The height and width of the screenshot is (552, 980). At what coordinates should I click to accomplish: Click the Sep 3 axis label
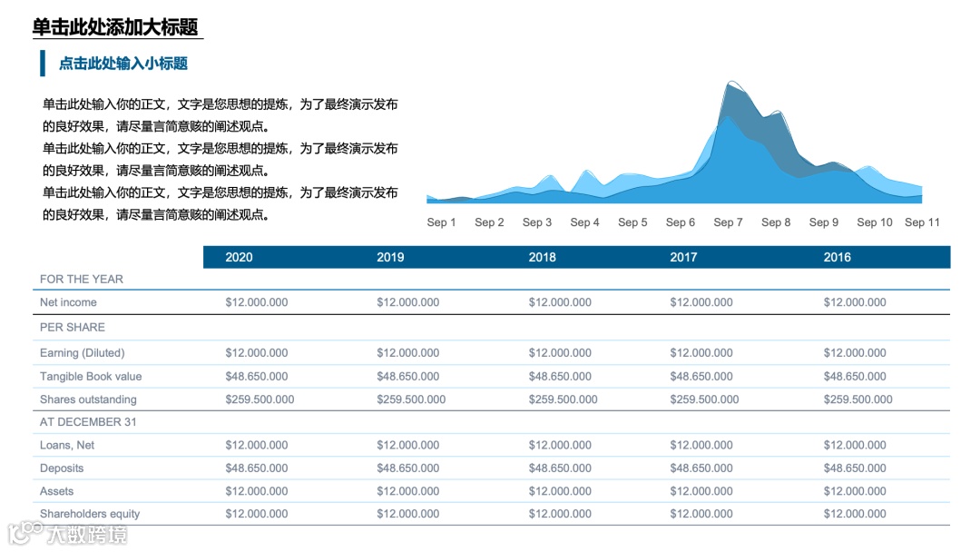[x=537, y=222]
